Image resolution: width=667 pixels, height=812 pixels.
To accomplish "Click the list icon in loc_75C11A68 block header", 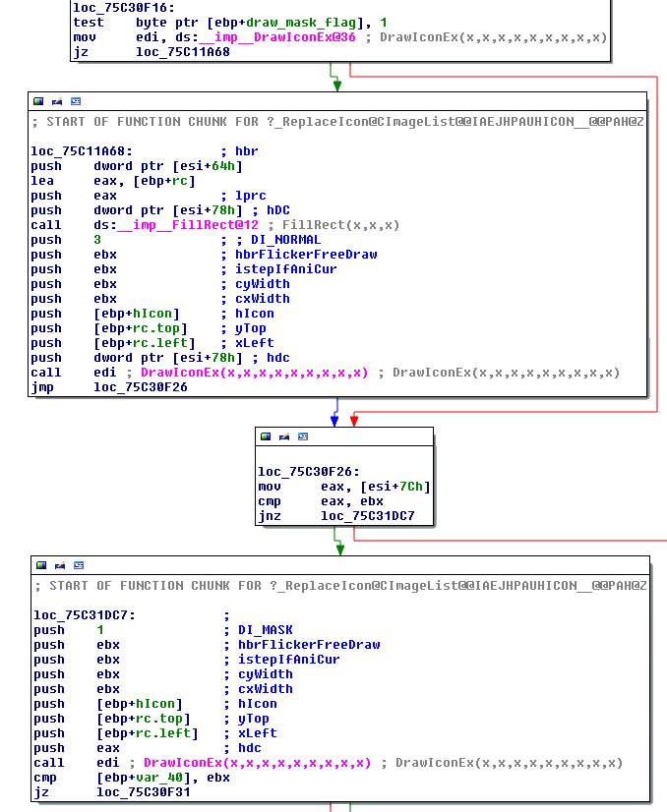I will (x=76, y=101).
